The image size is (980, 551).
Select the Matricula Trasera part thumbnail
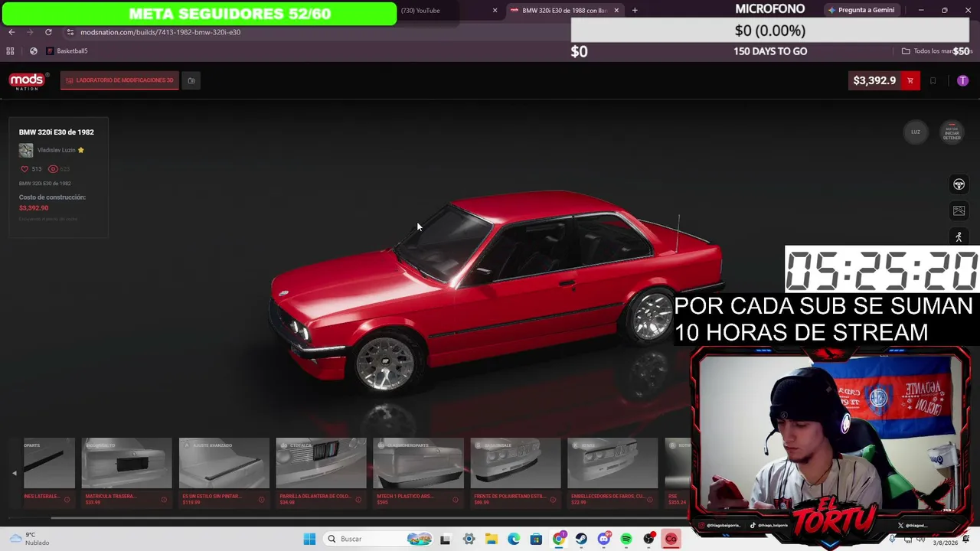[126, 463]
